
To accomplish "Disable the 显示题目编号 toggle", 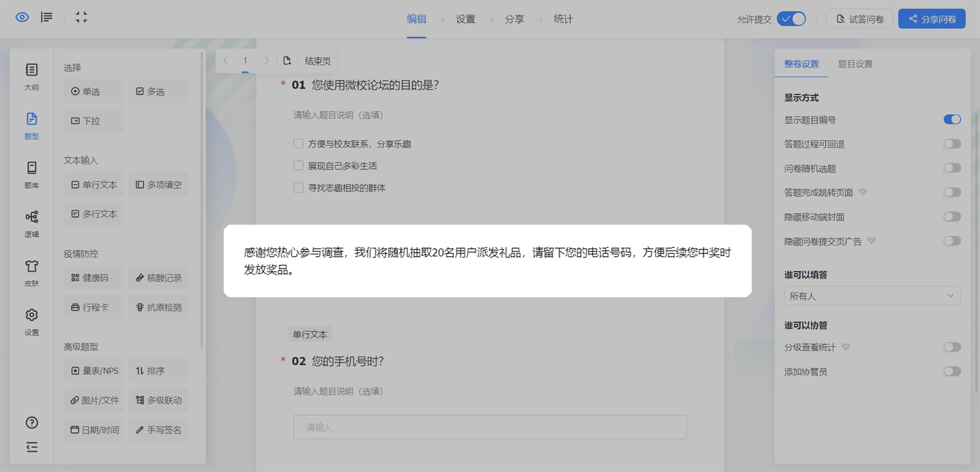I will tap(951, 120).
